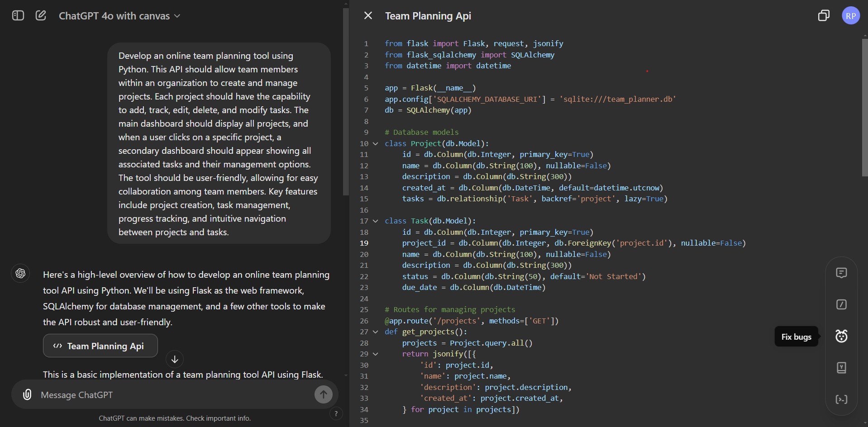Click the add comments canvas tool icon
Viewport: 868px width, 427px height.
(841, 273)
